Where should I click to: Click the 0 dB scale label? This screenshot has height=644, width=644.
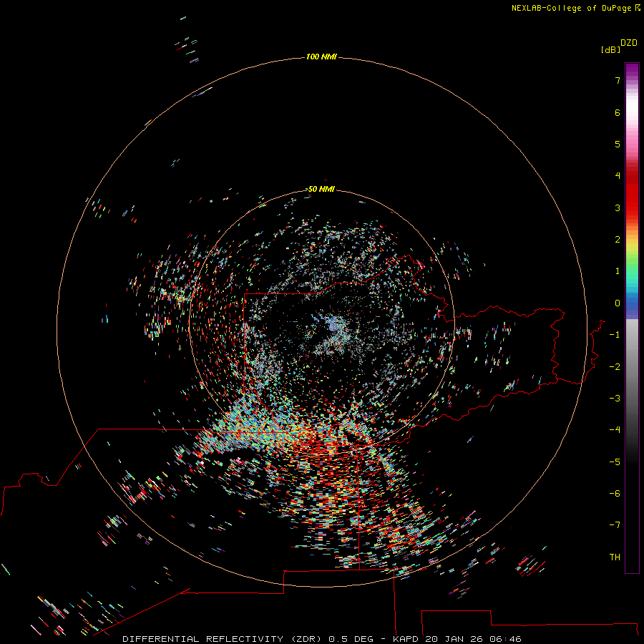pyautogui.click(x=618, y=303)
